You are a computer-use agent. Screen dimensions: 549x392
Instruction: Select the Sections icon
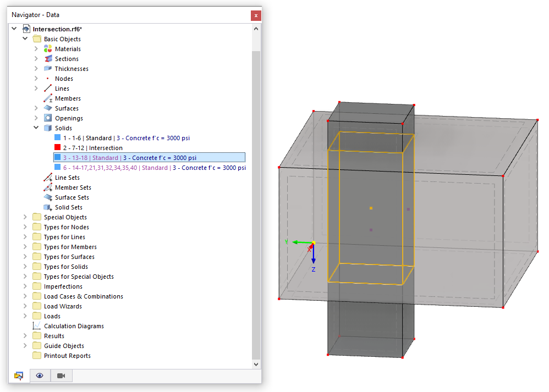pos(48,58)
